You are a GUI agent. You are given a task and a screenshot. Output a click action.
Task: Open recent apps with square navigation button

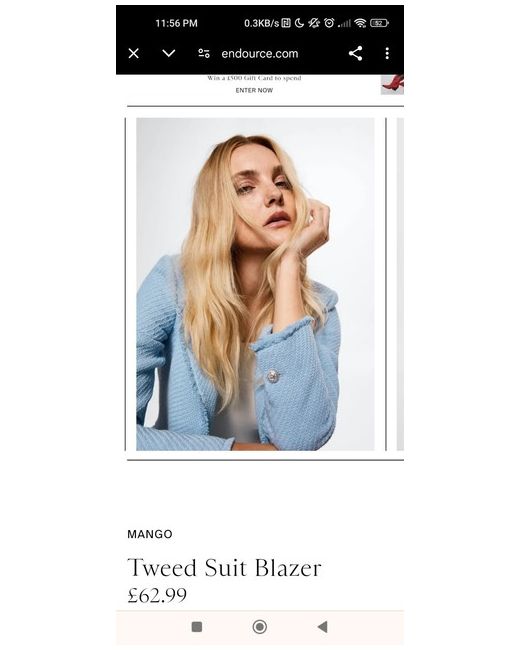(197, 627)
